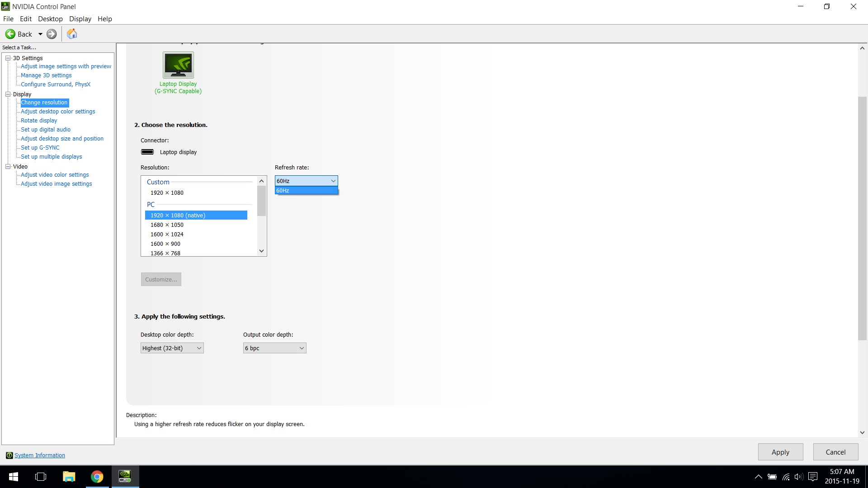Collapse the Video tree node
The image size is (868, 488).
[8, 166]
